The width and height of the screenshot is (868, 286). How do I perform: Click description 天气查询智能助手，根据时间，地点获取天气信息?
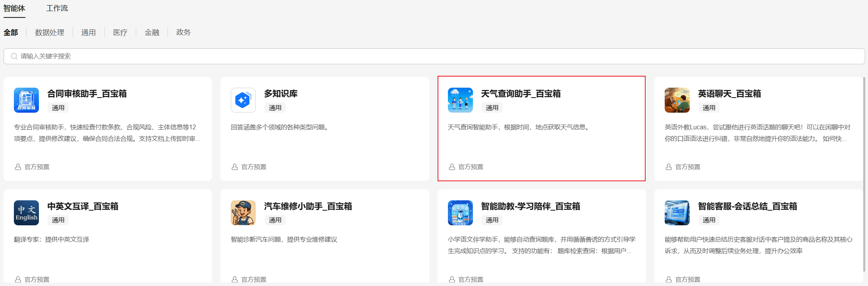[519, 127]
